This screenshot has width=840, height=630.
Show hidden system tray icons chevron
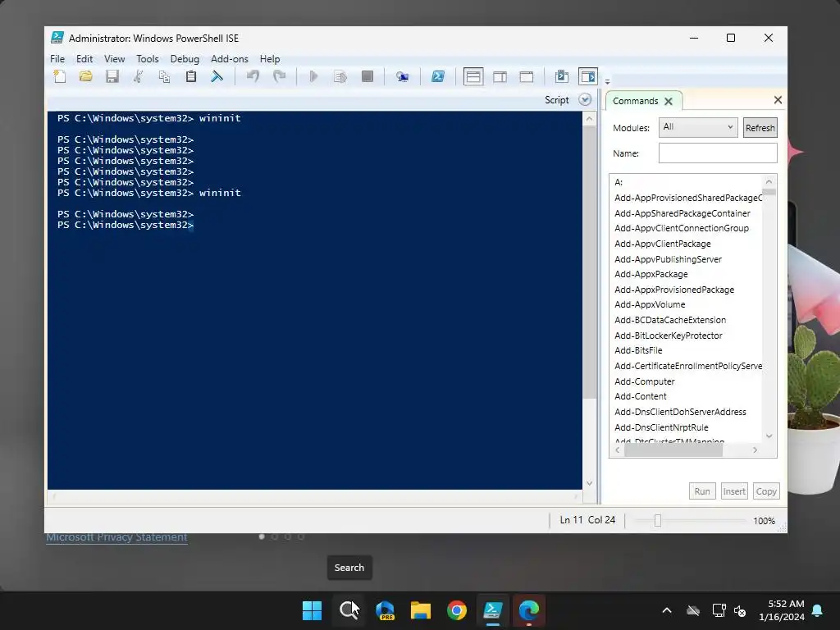click(667, 610)
